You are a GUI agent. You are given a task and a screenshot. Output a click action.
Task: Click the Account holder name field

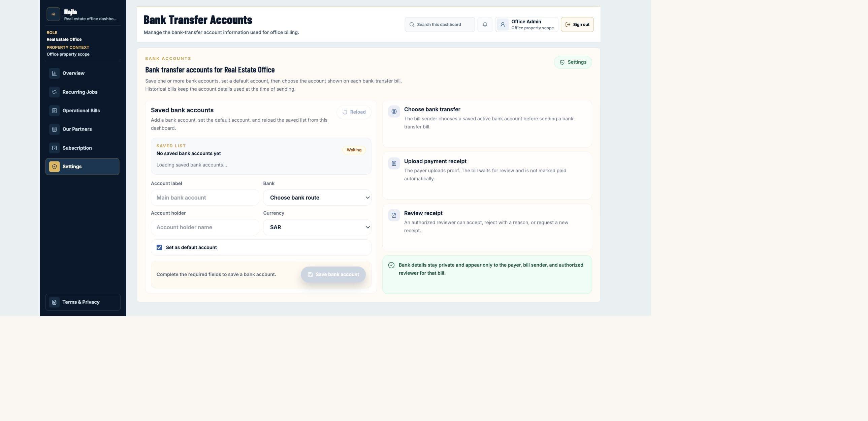[x=204, y=227]
